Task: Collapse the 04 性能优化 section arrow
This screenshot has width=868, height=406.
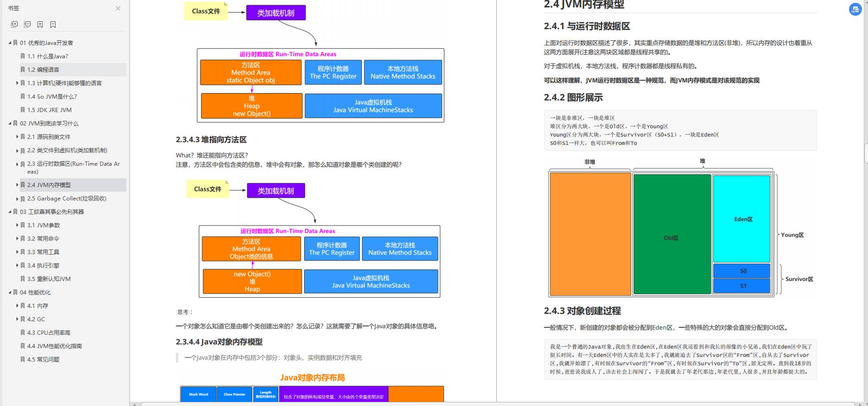Action: tap(10, 292)
